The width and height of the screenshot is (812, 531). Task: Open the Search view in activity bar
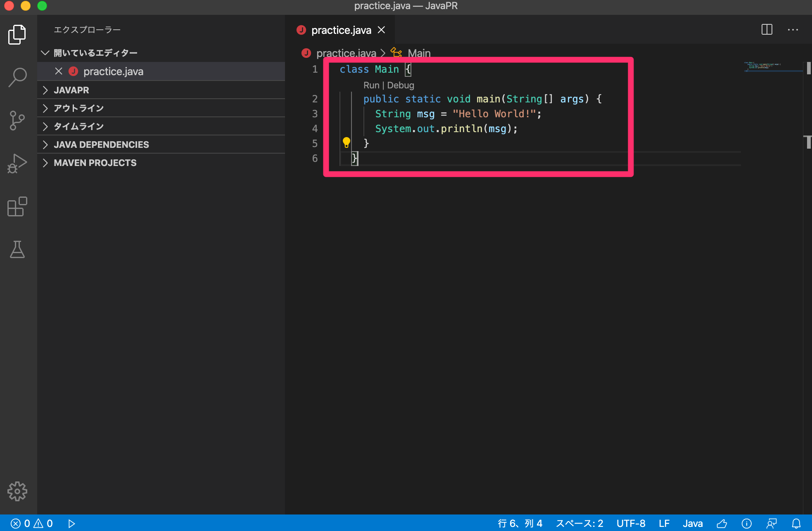tap(17, 77)
